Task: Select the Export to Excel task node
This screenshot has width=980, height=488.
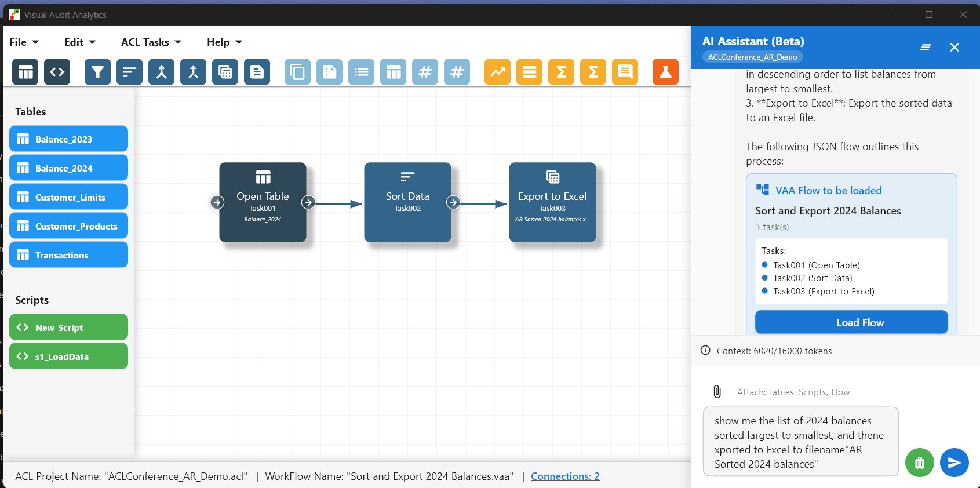Action: (x=552, y=202)
